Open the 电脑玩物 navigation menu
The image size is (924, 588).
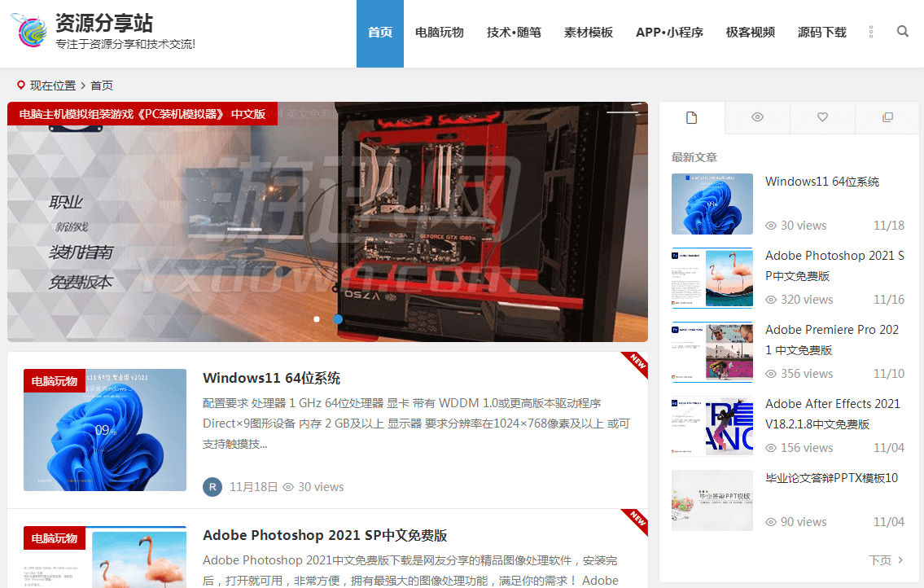pos(439,33)
